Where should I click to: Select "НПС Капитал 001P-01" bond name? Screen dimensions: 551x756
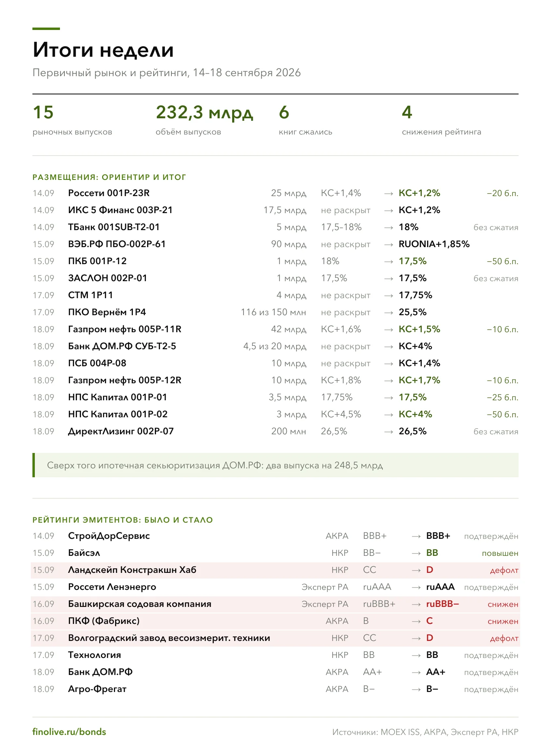pyautogui.click(x=117, y=397)
